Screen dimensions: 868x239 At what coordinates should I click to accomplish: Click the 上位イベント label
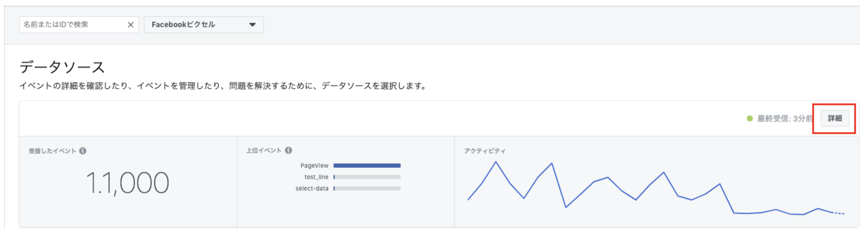point(264,150)
